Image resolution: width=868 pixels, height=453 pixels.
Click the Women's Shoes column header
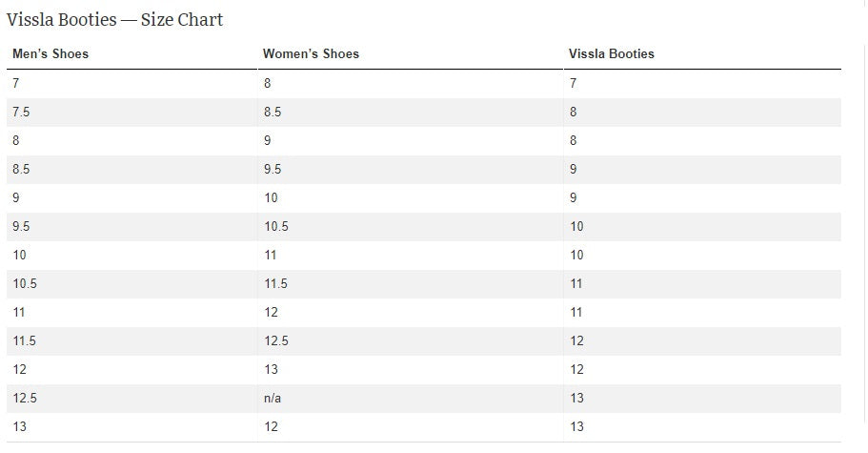(x=311, y=54)
